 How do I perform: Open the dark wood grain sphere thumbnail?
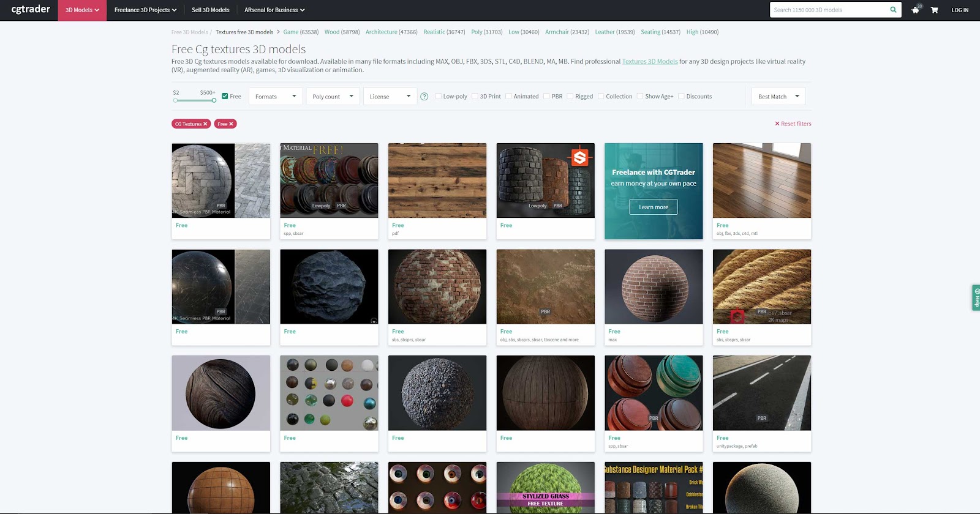[221, 393]
